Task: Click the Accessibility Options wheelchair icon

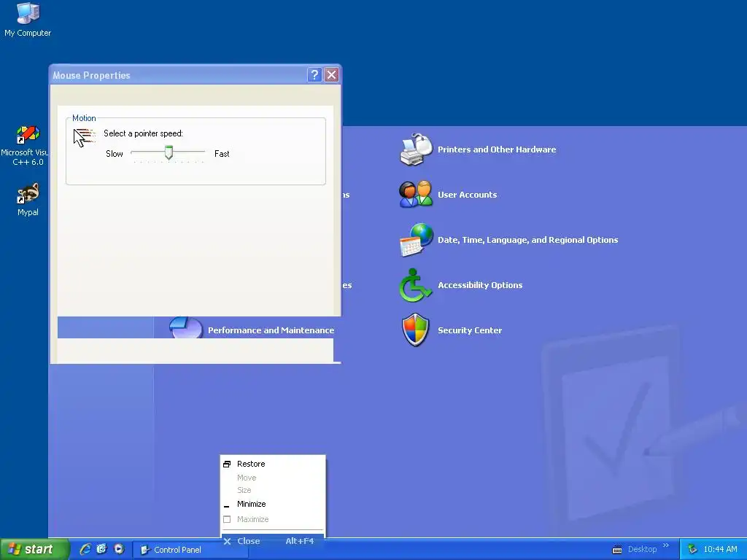Action: [415, 285]
